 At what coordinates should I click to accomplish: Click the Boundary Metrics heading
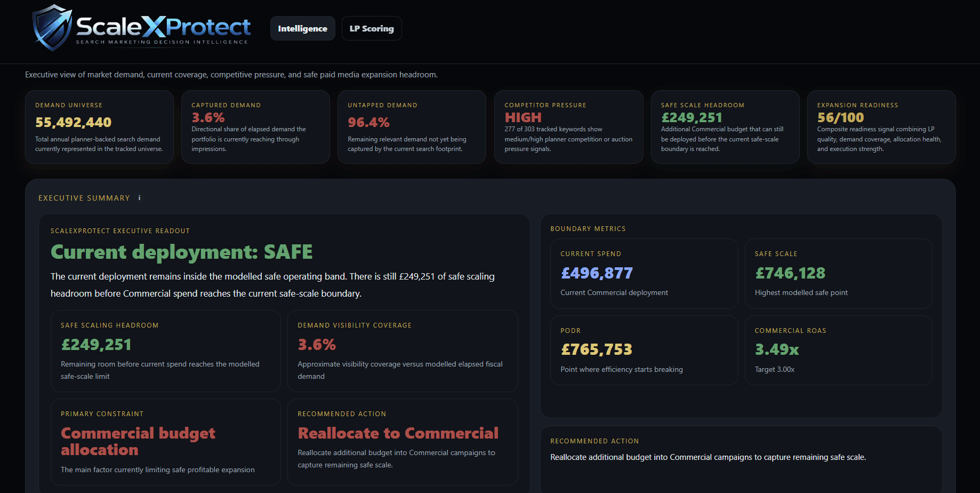tap(588, 229)
